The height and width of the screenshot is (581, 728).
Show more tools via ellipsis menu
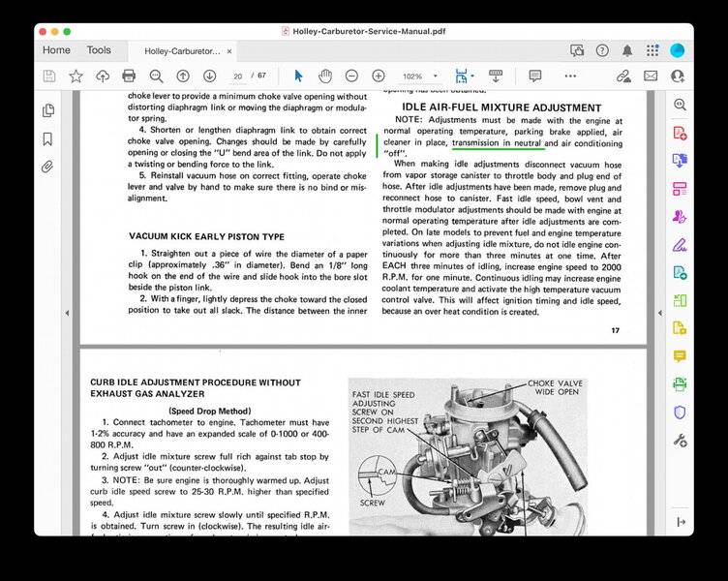tap(570, 76)
